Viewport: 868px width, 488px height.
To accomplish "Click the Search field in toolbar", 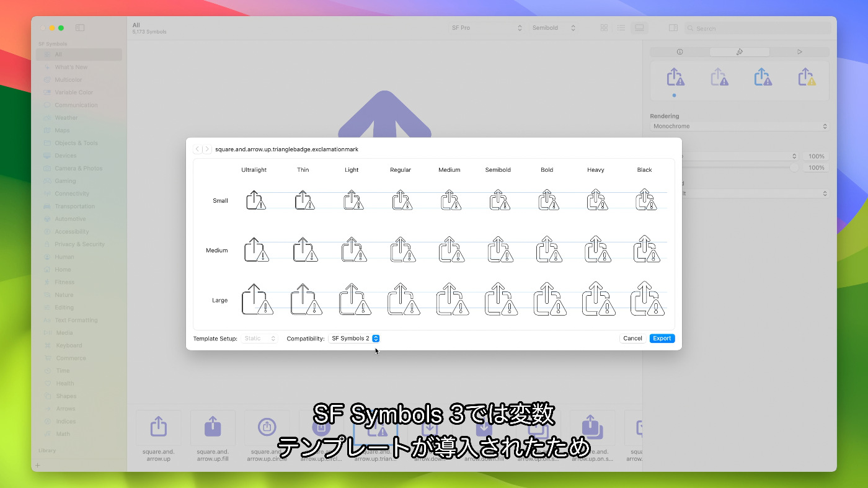I will [759, 29].
